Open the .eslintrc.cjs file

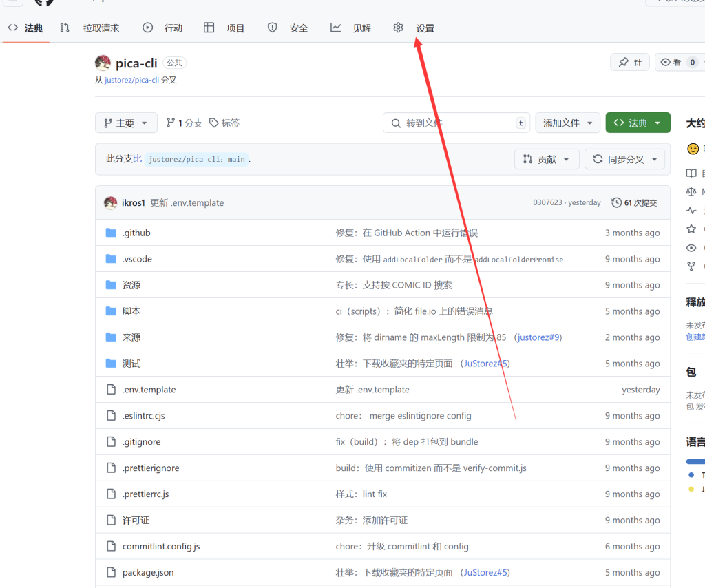click(143, 415)
